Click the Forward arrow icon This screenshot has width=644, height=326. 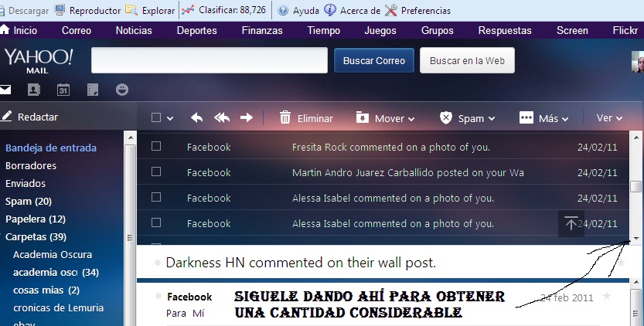pyautogui.click(x=247, y=118)
